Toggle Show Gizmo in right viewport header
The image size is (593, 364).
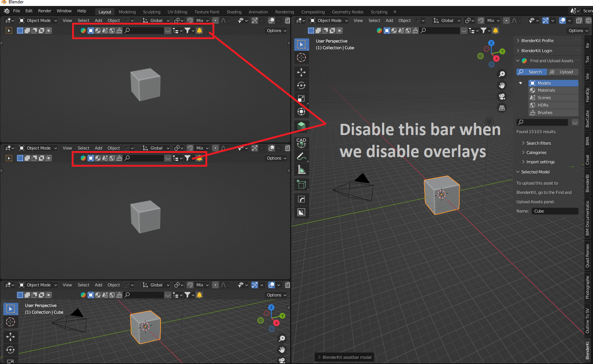pos(546,21)
